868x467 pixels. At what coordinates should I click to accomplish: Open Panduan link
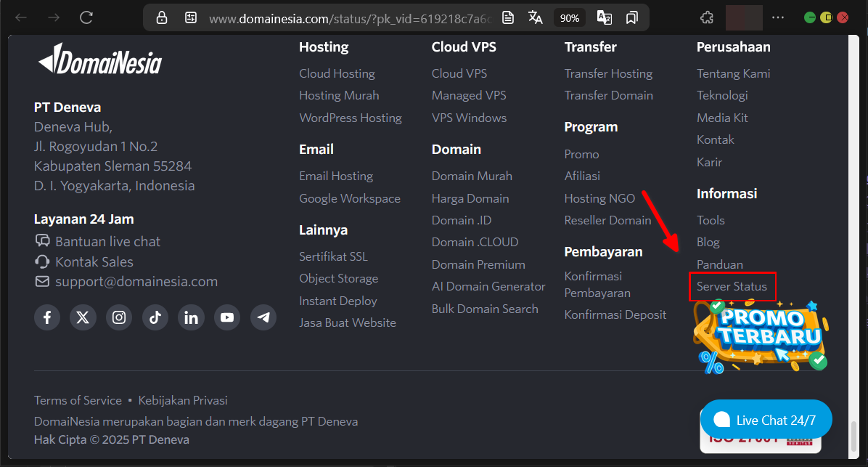pyautogui.click(x=720, y=265)
